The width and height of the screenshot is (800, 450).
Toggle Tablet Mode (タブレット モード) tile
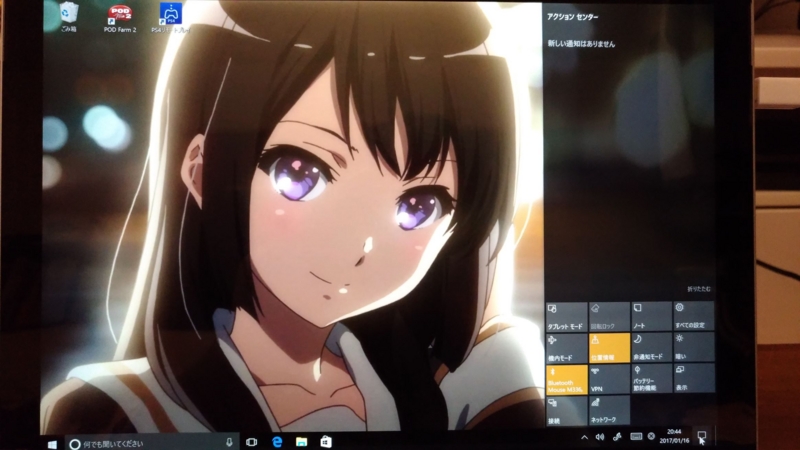(x=566, y=316)
